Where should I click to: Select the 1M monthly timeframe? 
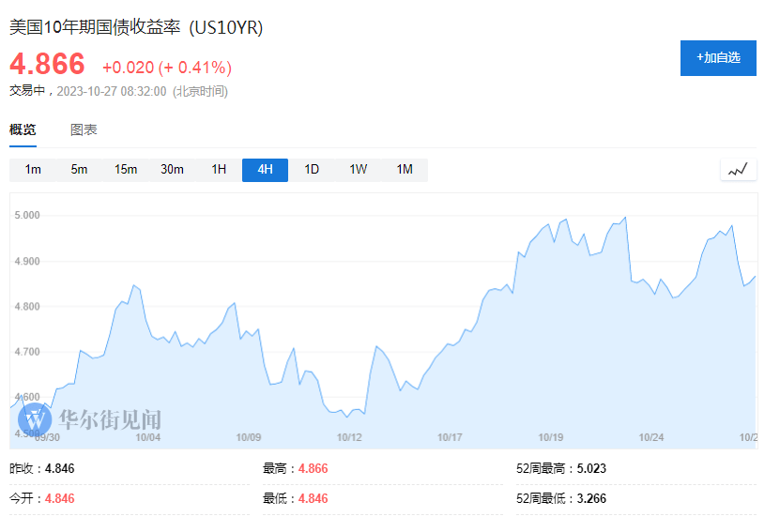point(405,170)
